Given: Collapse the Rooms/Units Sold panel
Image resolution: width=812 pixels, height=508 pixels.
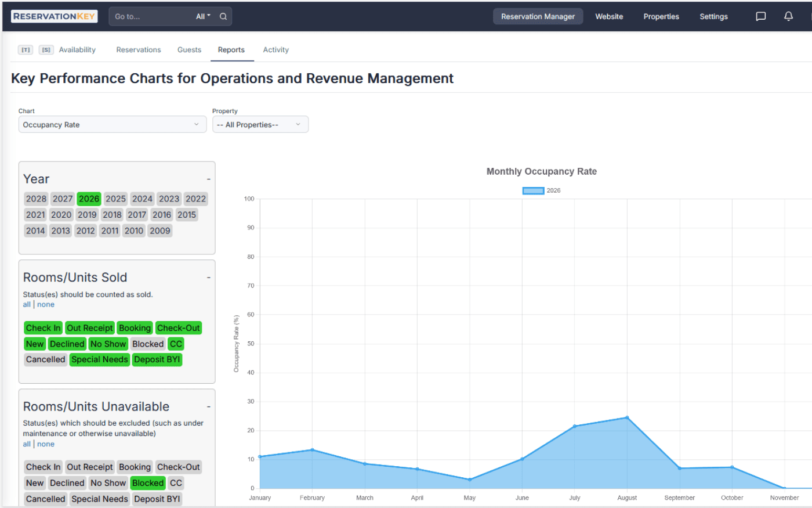Looking at the screenshot, I should [208, 277].
